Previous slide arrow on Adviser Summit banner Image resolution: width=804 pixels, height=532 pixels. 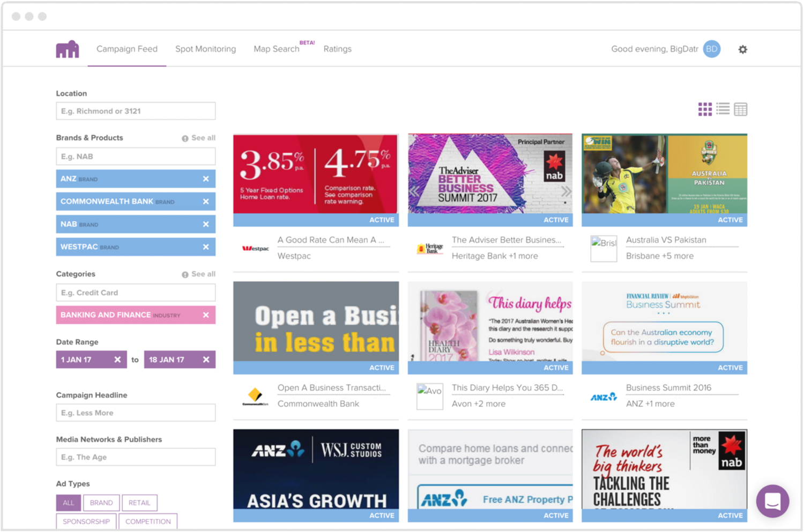click(x=414, y=191)
